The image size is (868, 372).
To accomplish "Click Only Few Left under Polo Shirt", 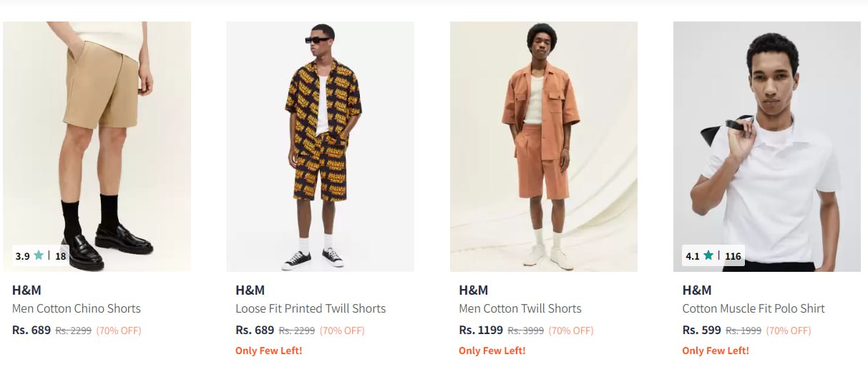I will click(716, 351).
